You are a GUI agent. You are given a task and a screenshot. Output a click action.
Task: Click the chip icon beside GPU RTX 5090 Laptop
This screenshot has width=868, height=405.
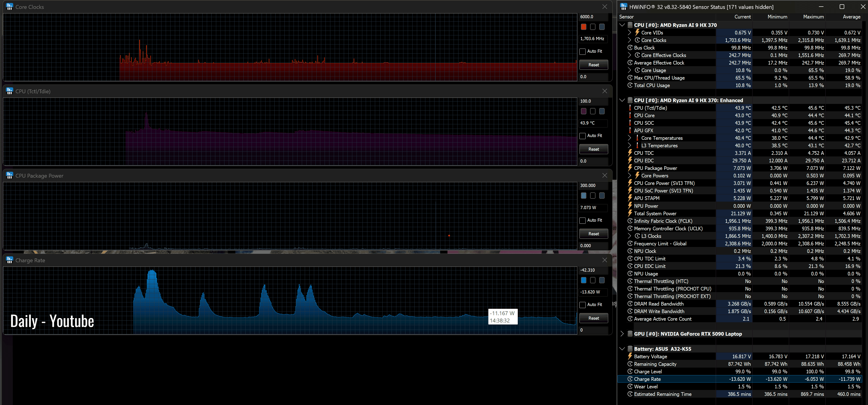[630, 334]
